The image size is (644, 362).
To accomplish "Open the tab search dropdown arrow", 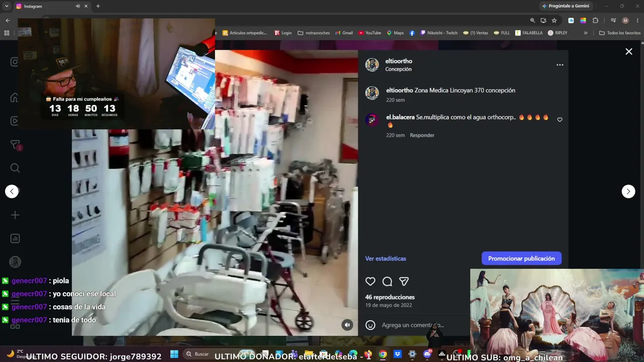I will 7,6.
